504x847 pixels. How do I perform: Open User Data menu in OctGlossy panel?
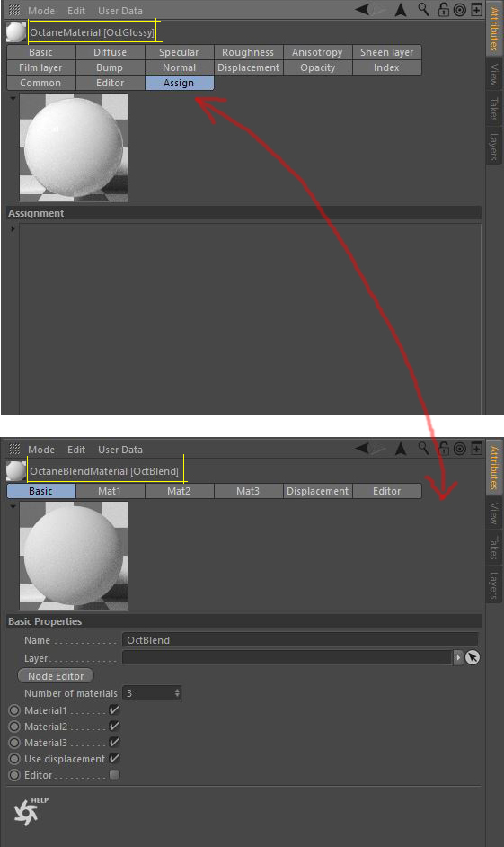(x=120, y=11)
